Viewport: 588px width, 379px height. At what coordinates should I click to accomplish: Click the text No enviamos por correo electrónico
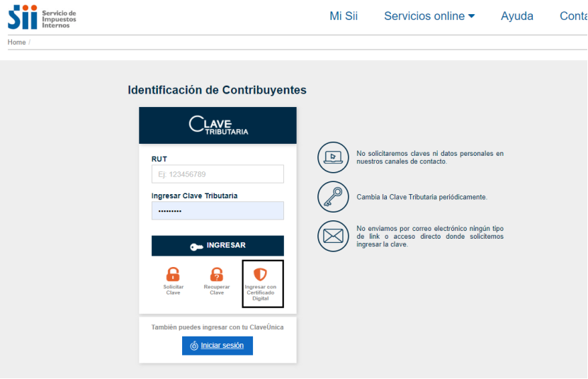430,237
